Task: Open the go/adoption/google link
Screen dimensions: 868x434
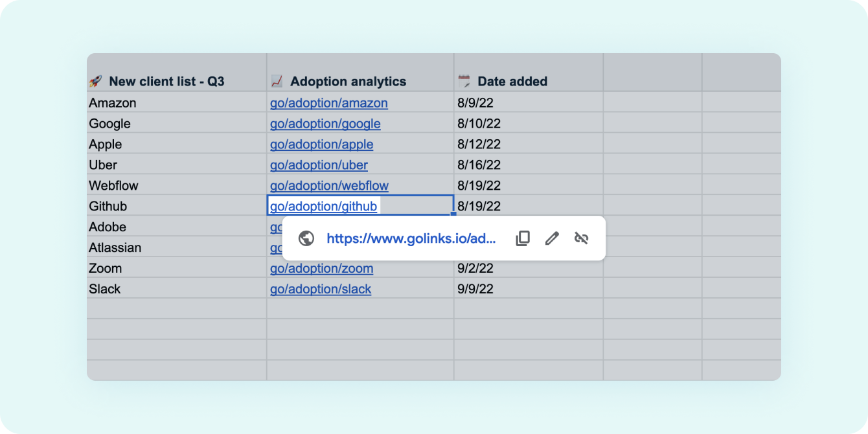Action: (325, 124)
